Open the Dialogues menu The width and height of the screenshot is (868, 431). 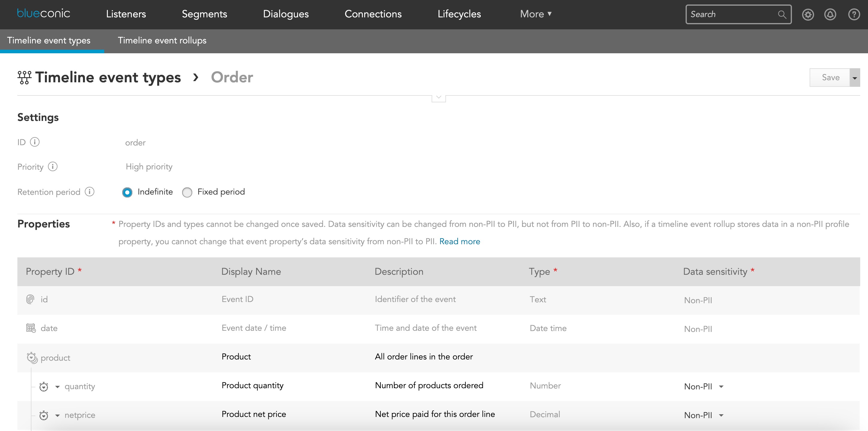[x=286, y=14]
